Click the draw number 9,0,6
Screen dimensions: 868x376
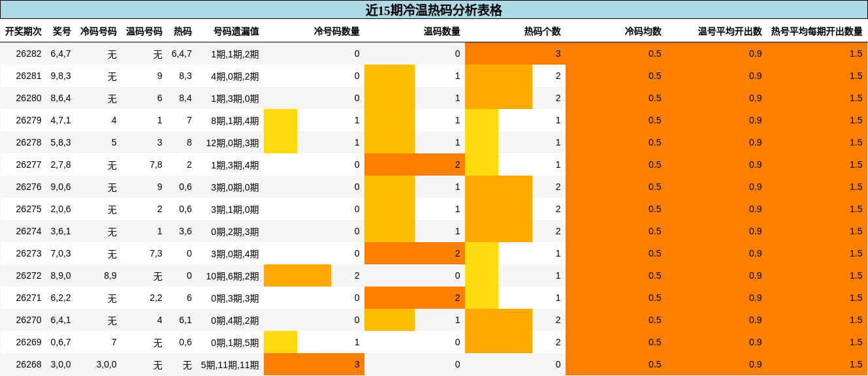click(61, 187)
